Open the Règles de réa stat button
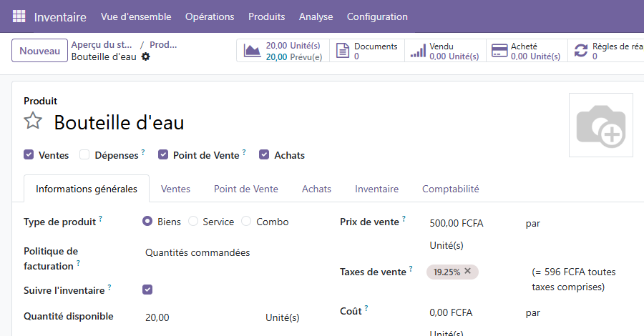Screen dimensions: 644x336 pyautogui.click(x=606, y=51)
